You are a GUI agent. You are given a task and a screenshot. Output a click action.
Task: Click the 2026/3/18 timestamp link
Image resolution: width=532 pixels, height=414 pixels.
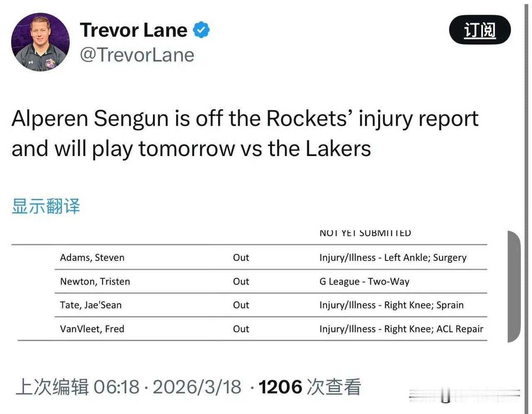point(197,387)
